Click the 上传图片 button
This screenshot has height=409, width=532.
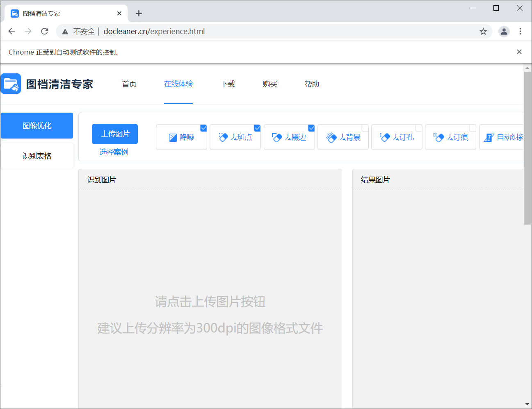tap(115, 134)
